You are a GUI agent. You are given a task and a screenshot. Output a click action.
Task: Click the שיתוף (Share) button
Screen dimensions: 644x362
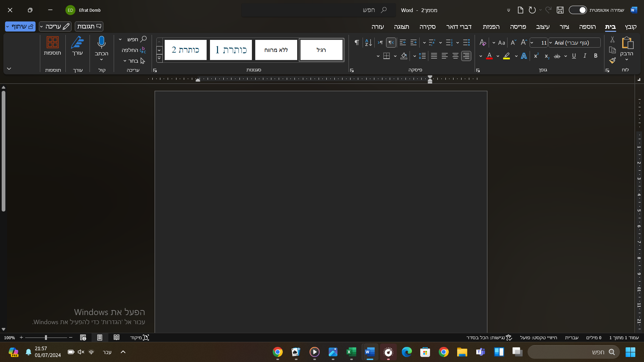point(22,26)
